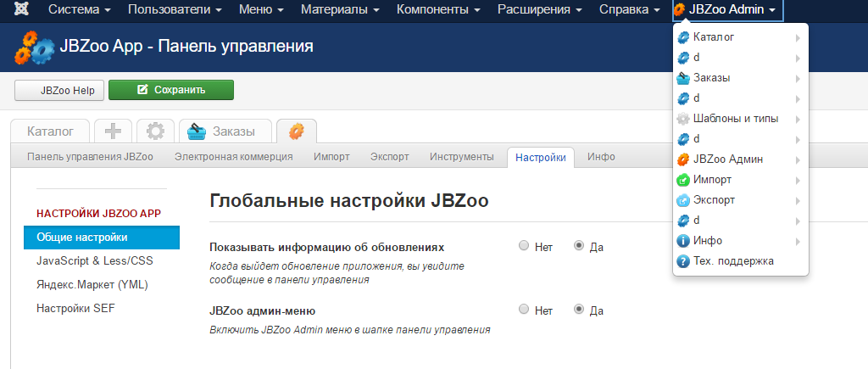Open the plus tab to add app
The width and height of the screenshot is (868, 369).
click(x=113, y=131)
